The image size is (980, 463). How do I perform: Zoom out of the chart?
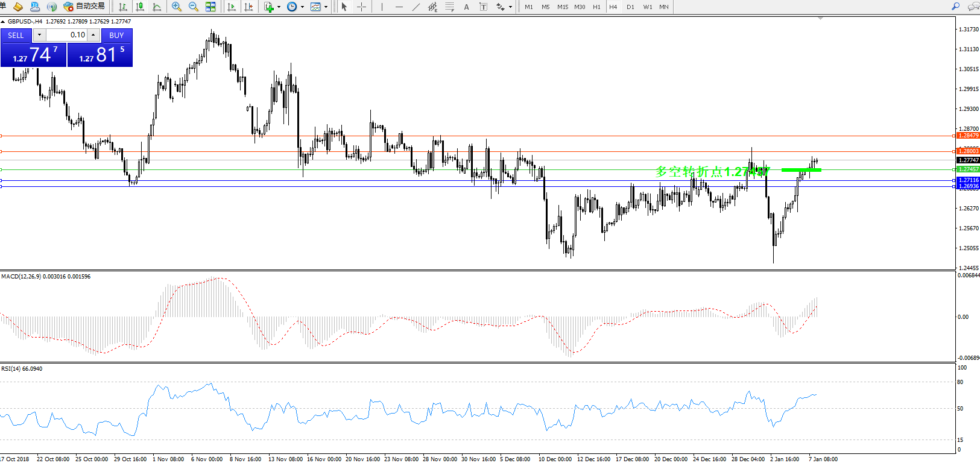click(x=194, y=7)
